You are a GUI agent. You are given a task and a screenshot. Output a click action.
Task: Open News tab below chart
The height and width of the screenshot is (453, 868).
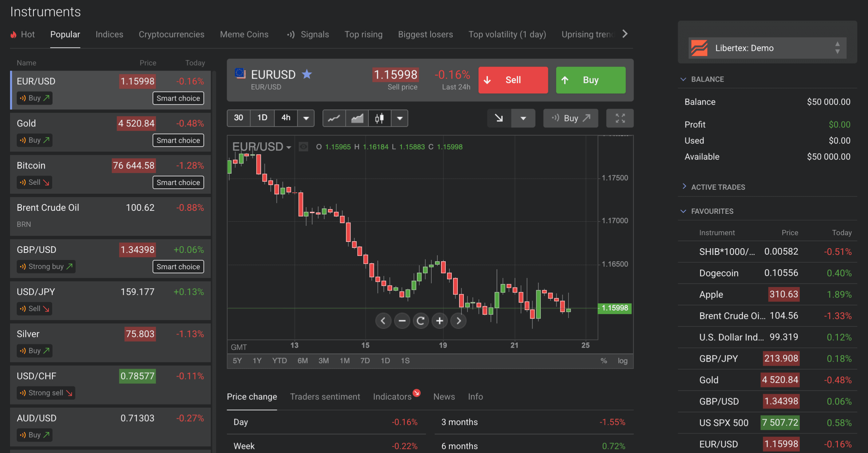[x=444, y=397]
